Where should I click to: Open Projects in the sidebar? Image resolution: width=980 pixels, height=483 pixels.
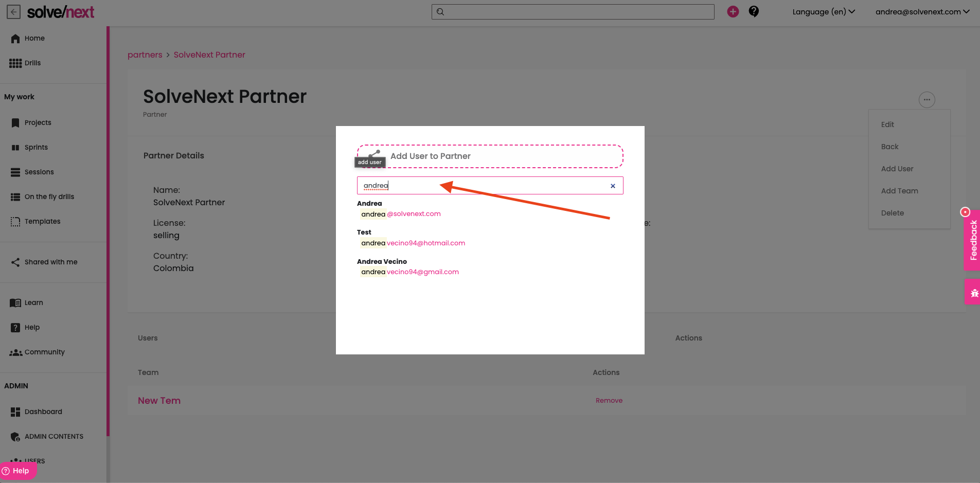pos(38,123)
